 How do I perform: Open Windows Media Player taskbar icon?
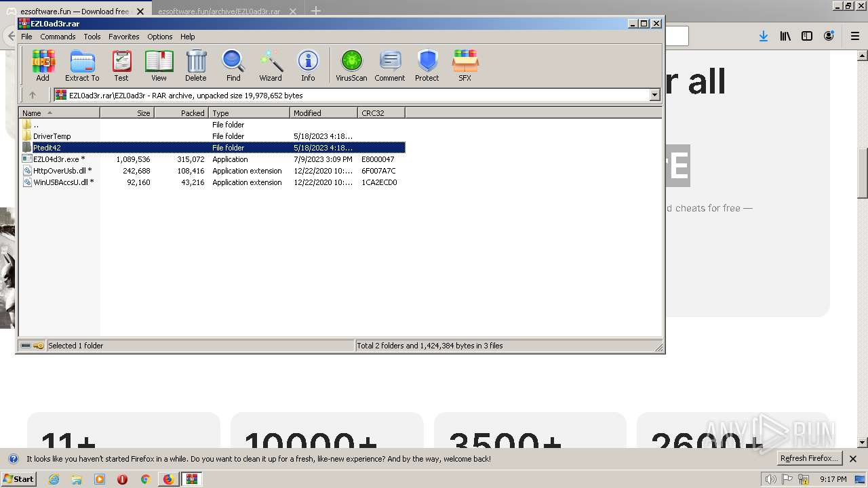(x=100, y=479)
